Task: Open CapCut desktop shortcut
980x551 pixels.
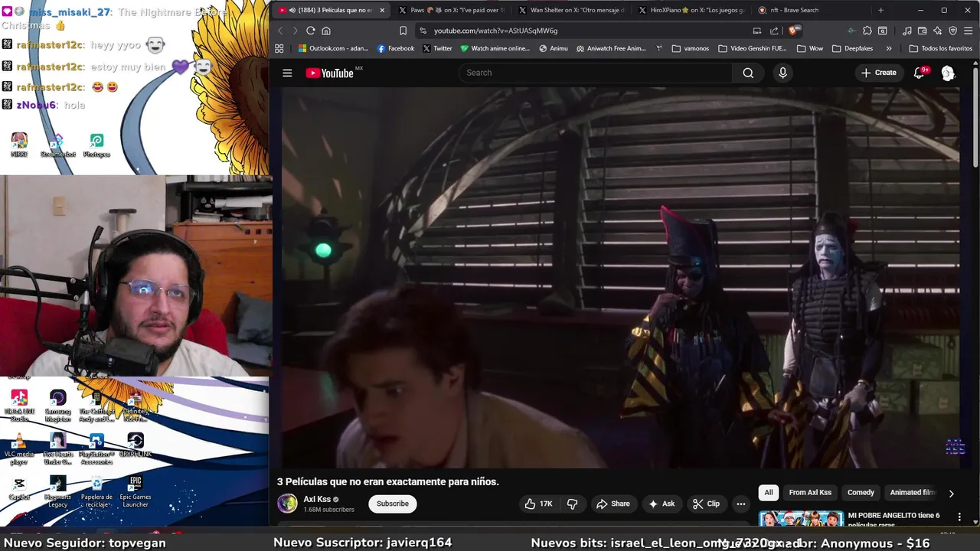Action: pos(19,488)
